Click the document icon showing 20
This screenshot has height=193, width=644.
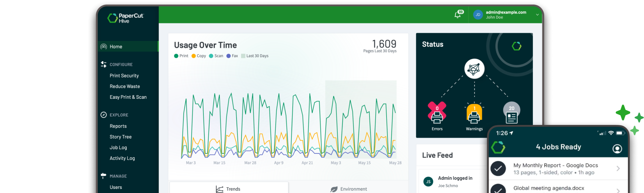tap(511, 117)
